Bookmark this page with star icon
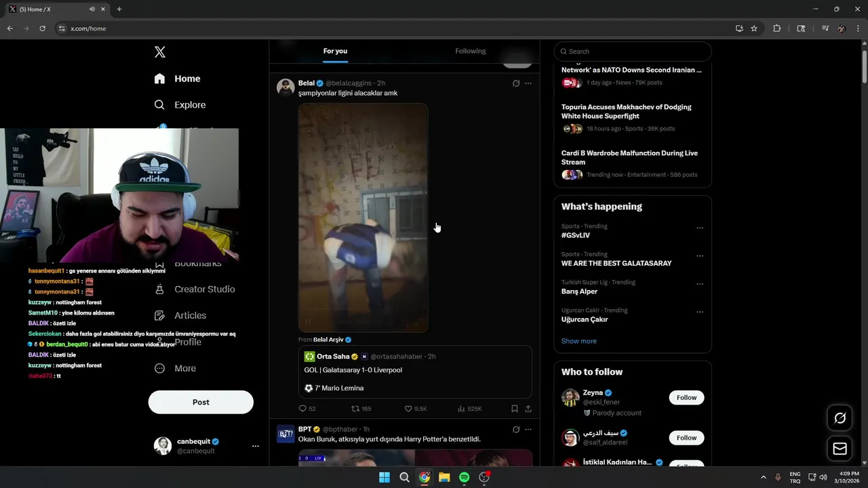 [x=754, y=28]
